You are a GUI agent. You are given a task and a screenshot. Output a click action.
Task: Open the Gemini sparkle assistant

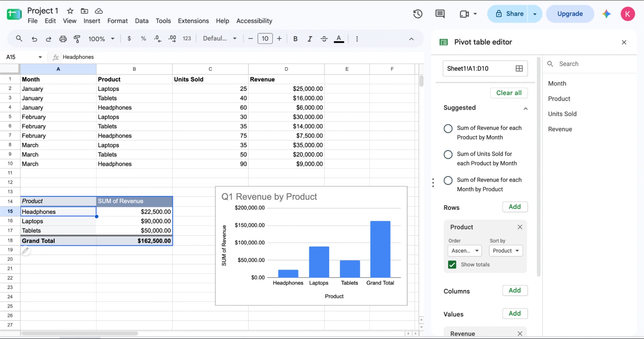tap(606, 14)
